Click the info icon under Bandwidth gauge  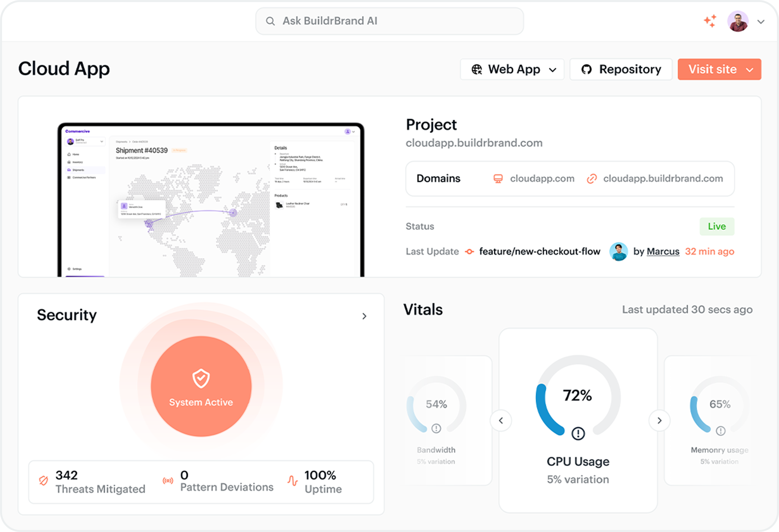(x=436, y=428)
